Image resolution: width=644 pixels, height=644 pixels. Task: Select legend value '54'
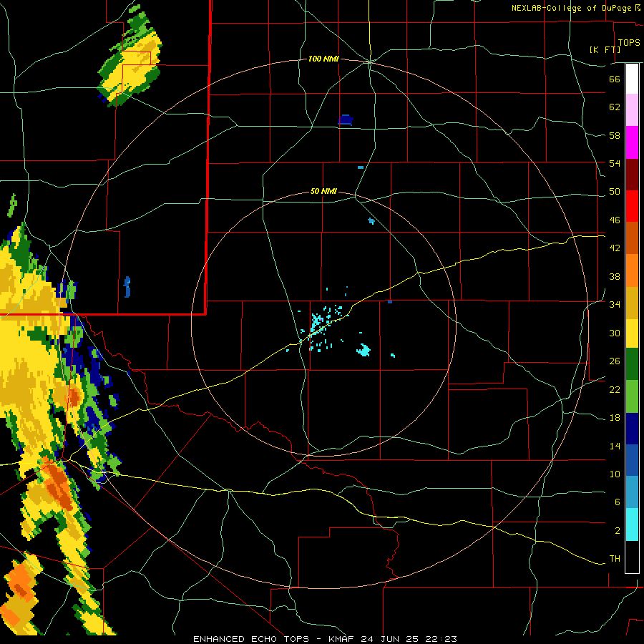click(x=615, y=163)
